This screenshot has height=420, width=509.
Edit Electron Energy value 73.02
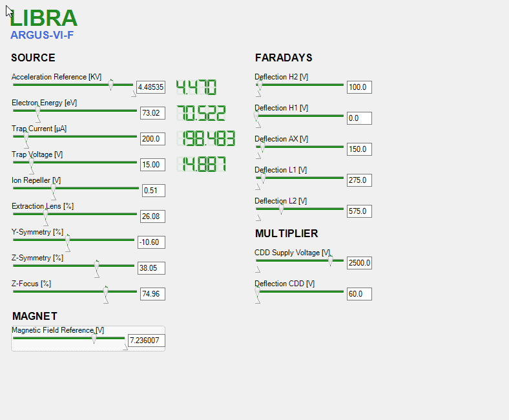[152, 113]
